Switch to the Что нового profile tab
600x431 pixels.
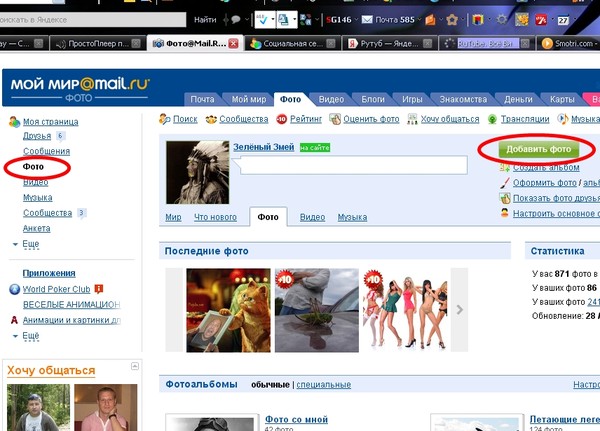tap(215, 217)
